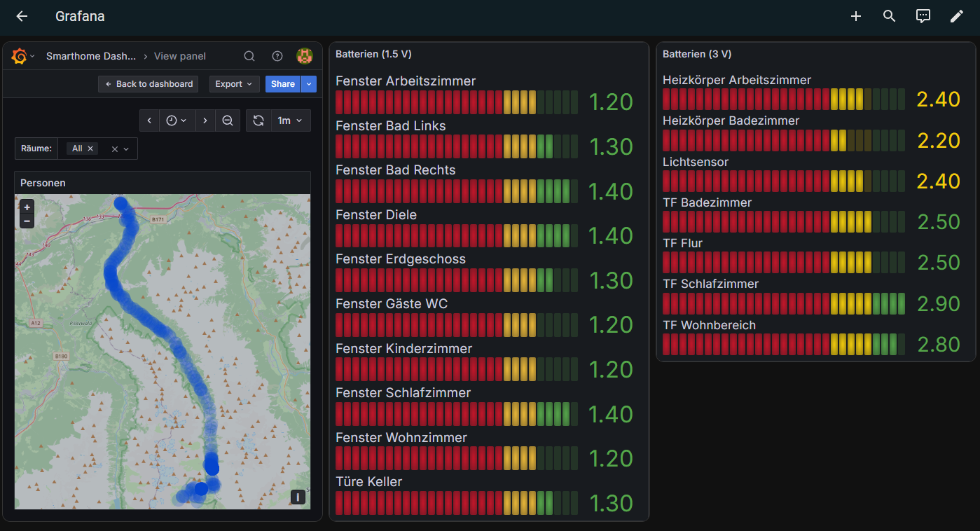Remove the All tag from Räume filter
The height and width of the screenshot is (531, 980).
pos(90,149)
